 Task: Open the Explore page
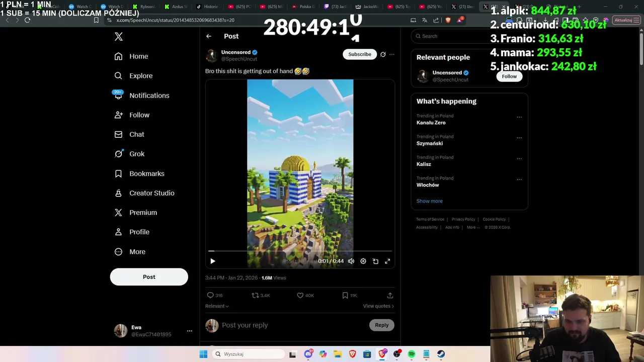(133, 76)
